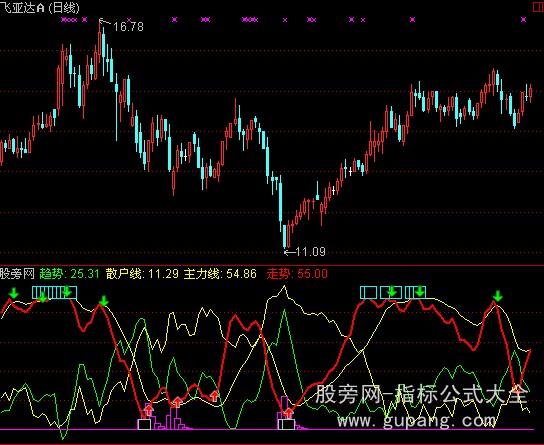544x445 pixels.
Task: Select the 11.09 low price label
Action: pos(311,251)
